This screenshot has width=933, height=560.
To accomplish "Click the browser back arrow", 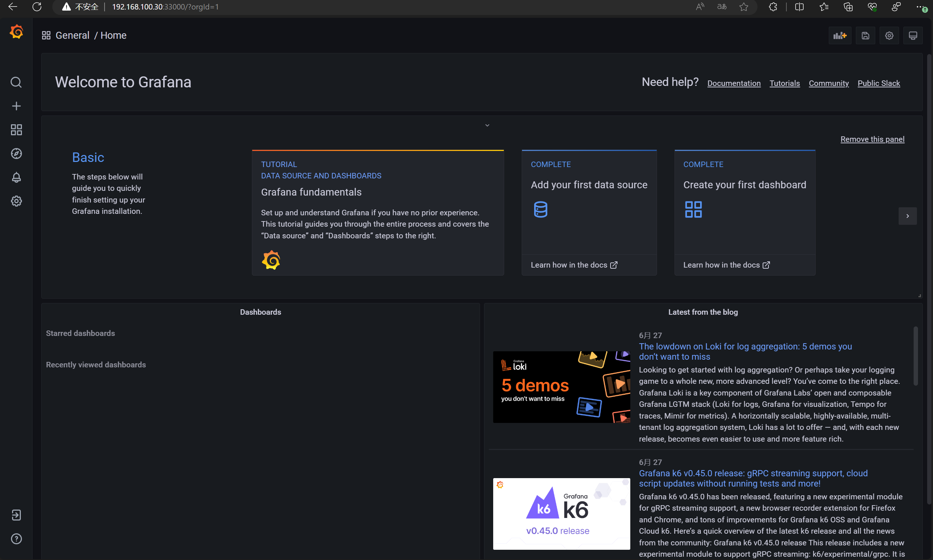I will [x=13, y=7].
